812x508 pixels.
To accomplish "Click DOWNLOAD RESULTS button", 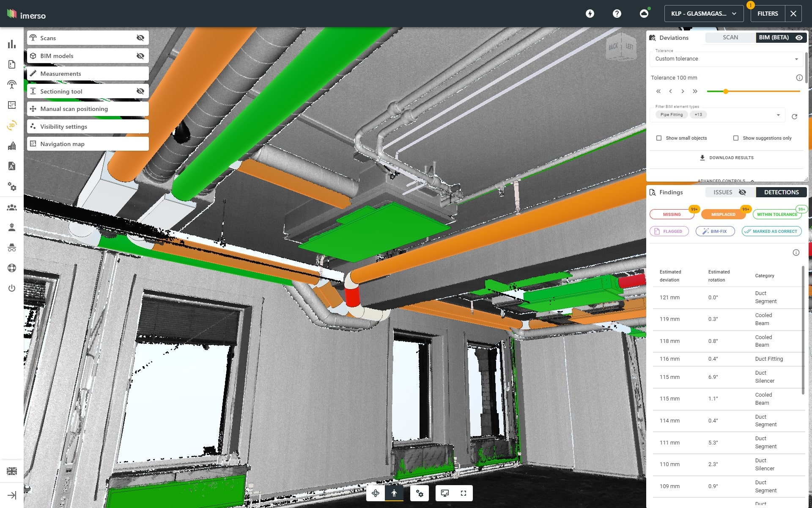I will coord(727,157).
